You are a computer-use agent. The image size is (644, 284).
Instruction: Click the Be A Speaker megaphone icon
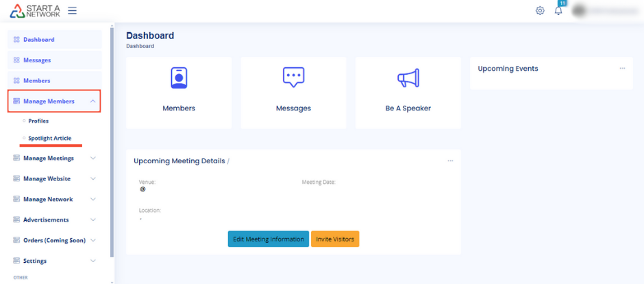coord(408,78)
